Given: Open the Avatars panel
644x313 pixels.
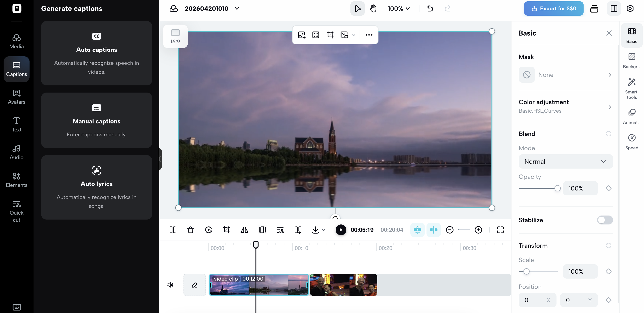Looking at the screenshot, I should point(16,97).
